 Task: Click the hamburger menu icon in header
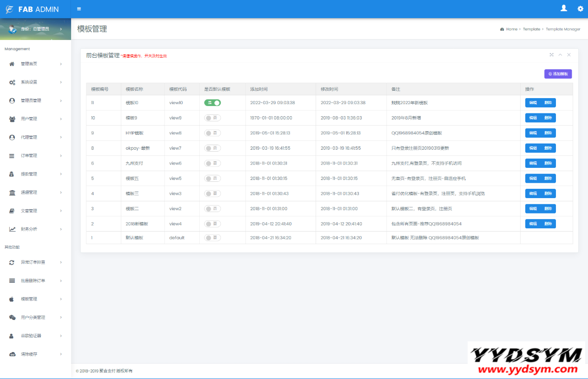[x=79, y=9]
